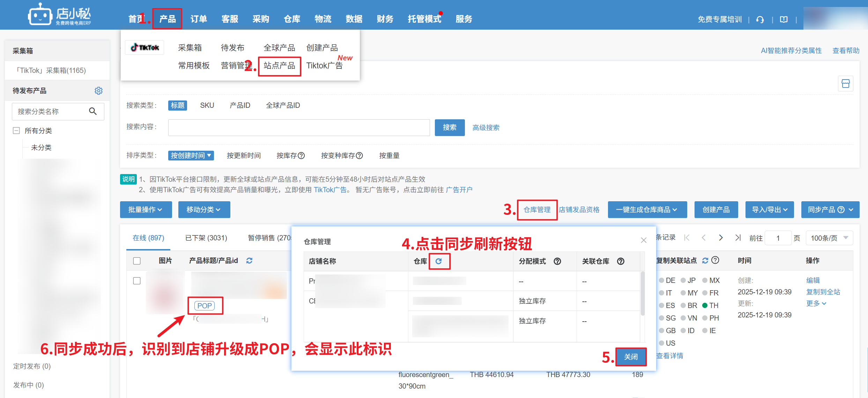
Task: Open the help book icon in header
Action: click(784, 20)
